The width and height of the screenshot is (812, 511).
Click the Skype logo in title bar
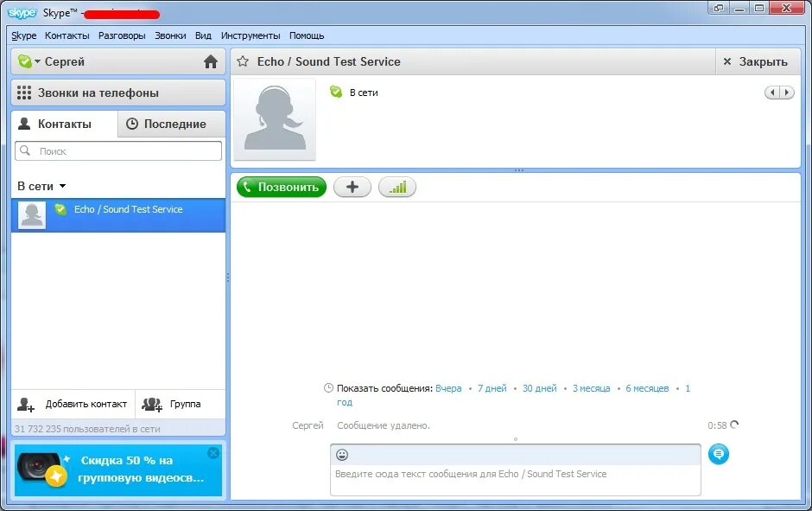click(x=22, y=13)
